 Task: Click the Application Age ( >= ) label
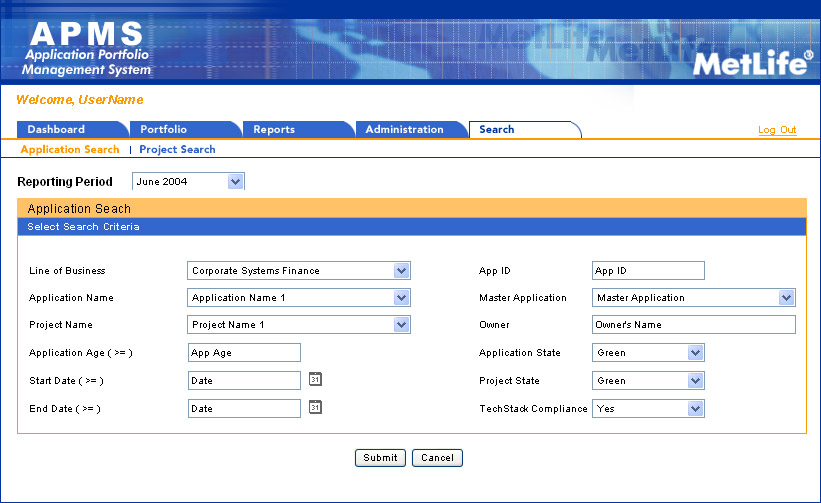81,353
